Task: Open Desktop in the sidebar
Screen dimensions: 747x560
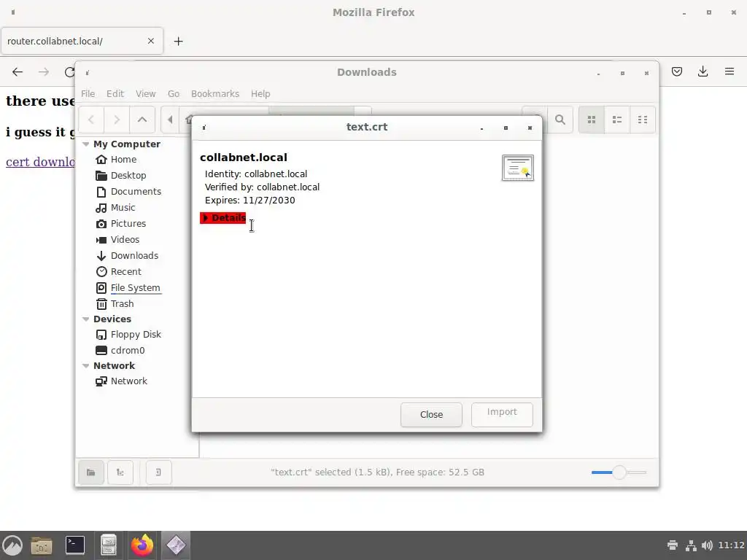Action: (x=128, y=176)
